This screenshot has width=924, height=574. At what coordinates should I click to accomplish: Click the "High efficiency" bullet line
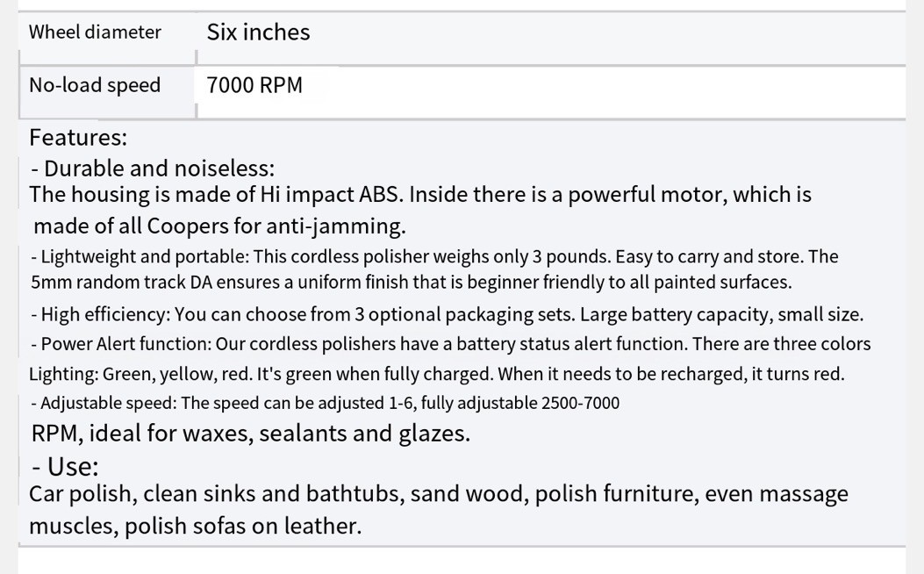(x=446, y=314)
